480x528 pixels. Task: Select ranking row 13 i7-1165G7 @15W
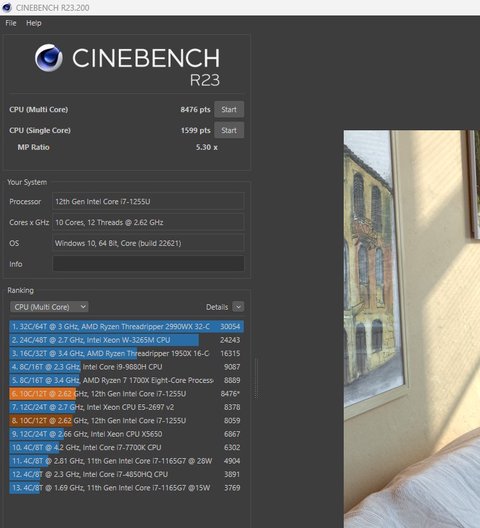pyautogui.click(x=127, y=488)
